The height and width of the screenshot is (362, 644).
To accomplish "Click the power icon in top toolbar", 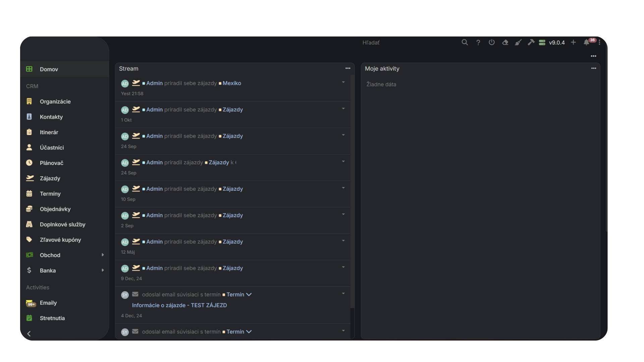I will coord(492,43).
